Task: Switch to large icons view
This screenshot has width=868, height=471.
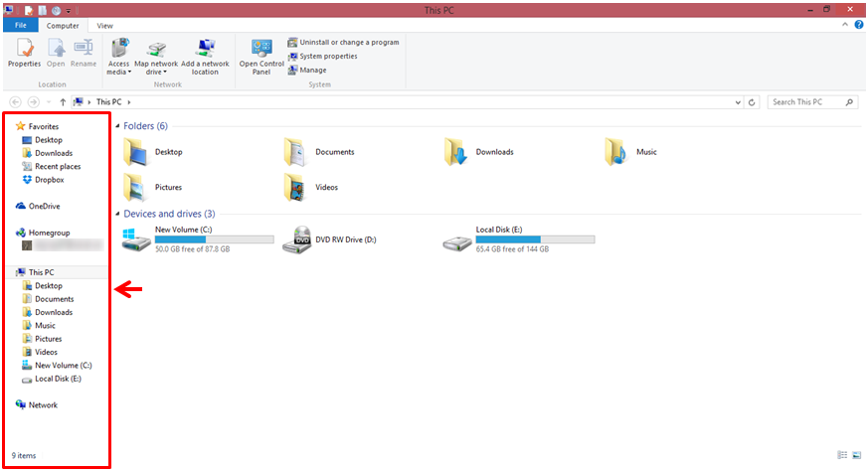Action: 856,455
